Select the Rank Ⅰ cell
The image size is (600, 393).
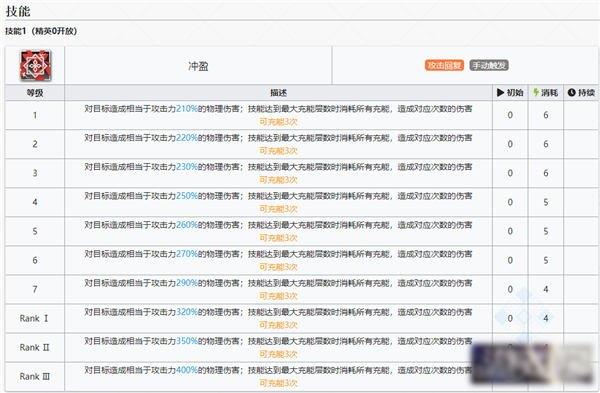pyautogui.click(x=35, y=319)
